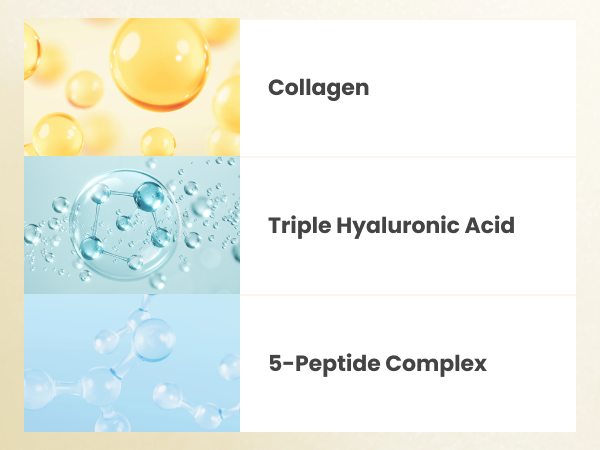600x450 pixels.
Task: Click the white panel right of Collagen text
Action: (x=473, y=88)
